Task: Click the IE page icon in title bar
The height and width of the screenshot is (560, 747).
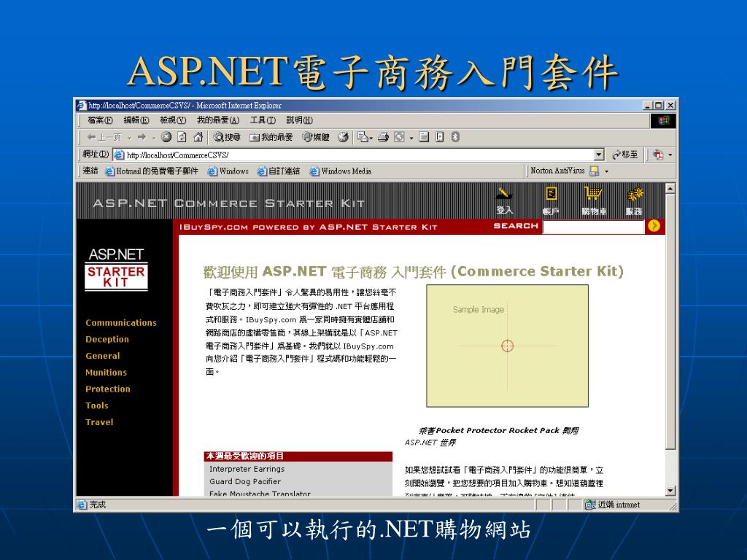Action: (x=82, y=105)
